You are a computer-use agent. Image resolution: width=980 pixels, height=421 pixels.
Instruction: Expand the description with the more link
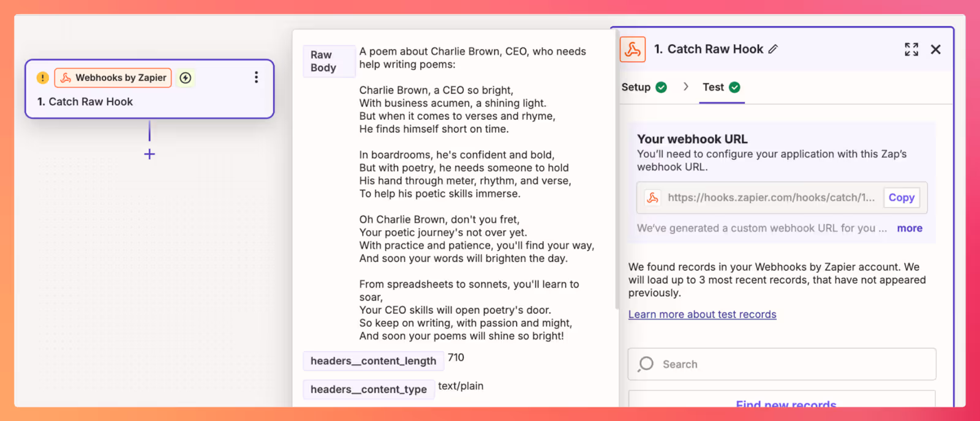(910, 228)
